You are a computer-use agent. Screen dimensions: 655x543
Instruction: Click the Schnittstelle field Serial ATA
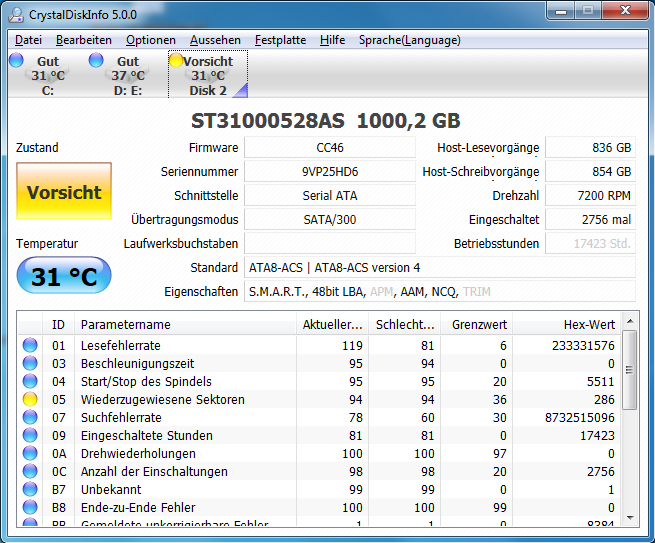[x=330, y=195]
